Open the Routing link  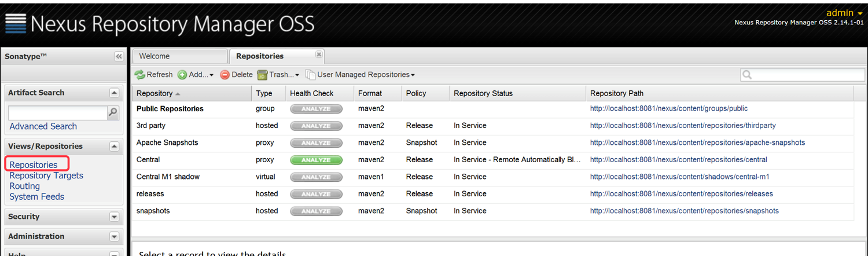point(25,186)
